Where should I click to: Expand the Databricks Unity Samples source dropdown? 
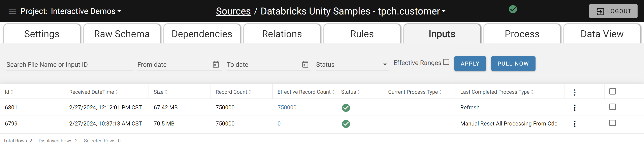coord(353,11)
